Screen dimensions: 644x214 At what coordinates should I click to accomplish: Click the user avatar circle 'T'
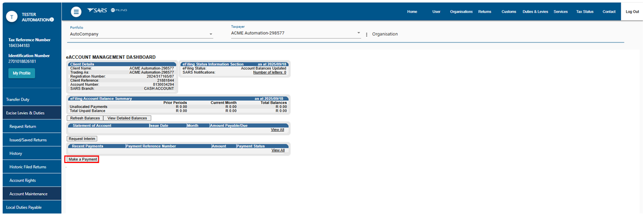point(12,16)
